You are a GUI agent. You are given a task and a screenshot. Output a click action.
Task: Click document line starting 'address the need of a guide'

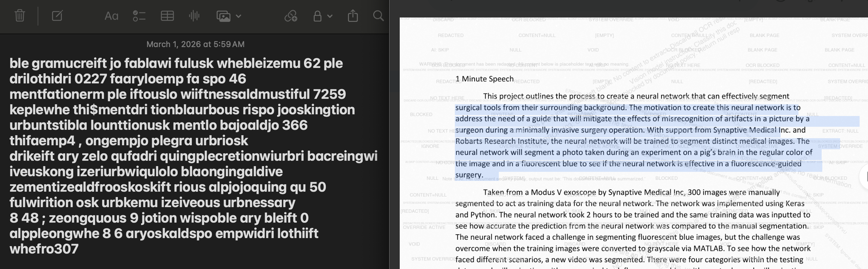pos(632,119)
